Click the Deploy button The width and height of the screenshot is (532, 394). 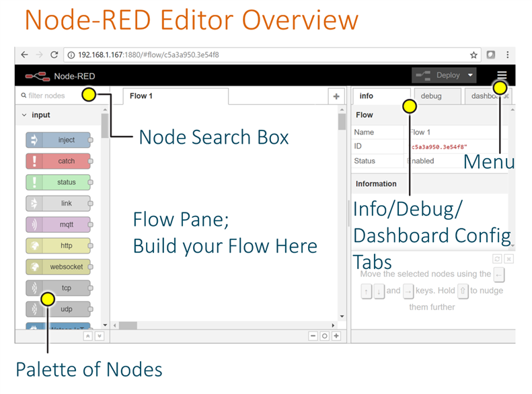click(x=439, y=75)
